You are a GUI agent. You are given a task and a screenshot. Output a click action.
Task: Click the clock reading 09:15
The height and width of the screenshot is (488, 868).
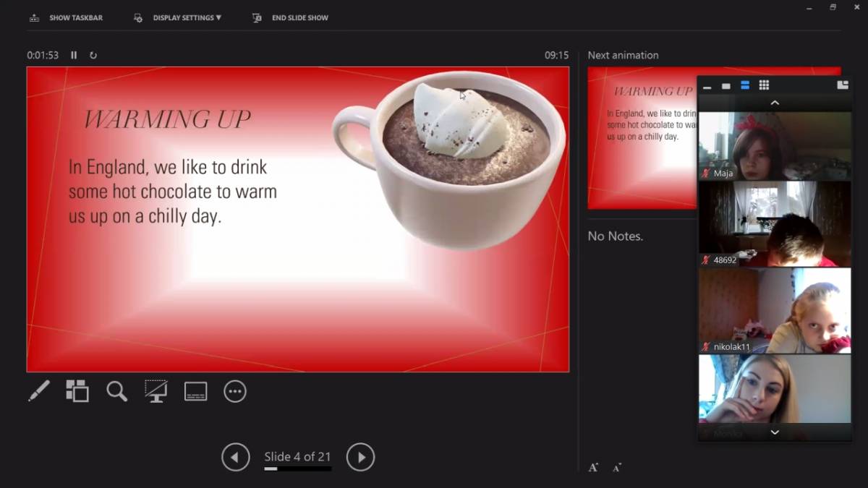click(x=557, y=55)
